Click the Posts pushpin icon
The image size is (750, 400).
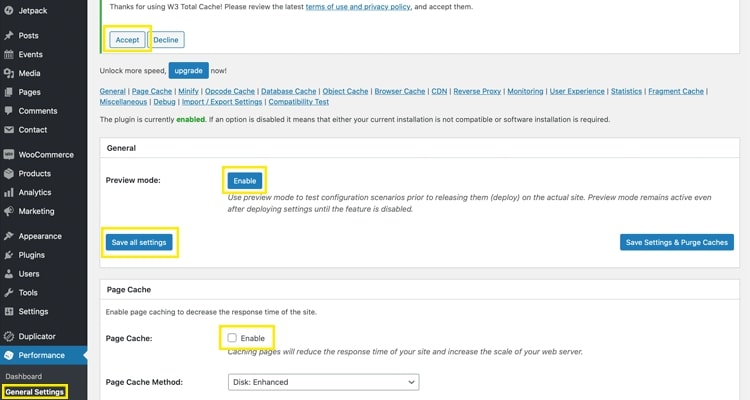point(9,35)
